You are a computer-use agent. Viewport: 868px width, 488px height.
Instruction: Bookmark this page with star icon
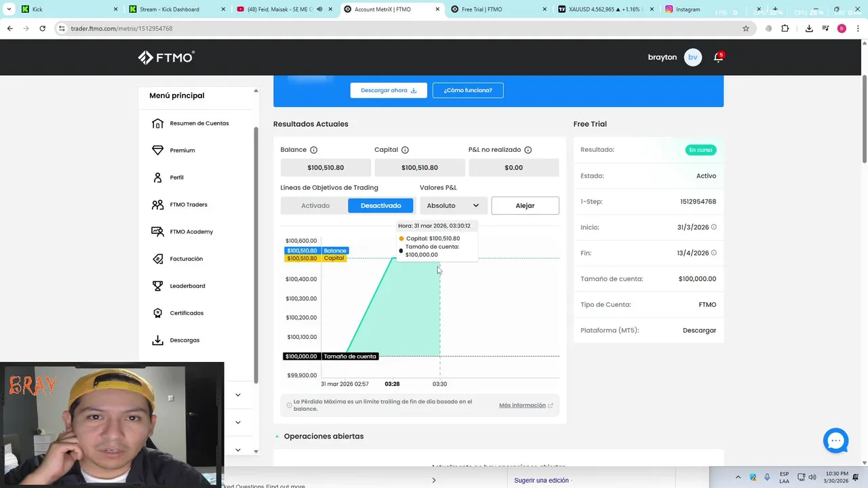click(x=746, y=28)
